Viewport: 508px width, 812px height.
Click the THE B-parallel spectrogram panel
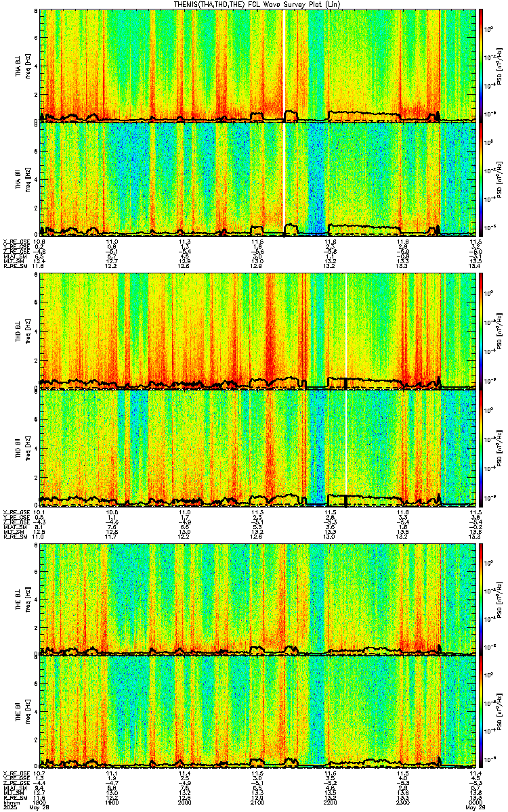pos(257,713)
